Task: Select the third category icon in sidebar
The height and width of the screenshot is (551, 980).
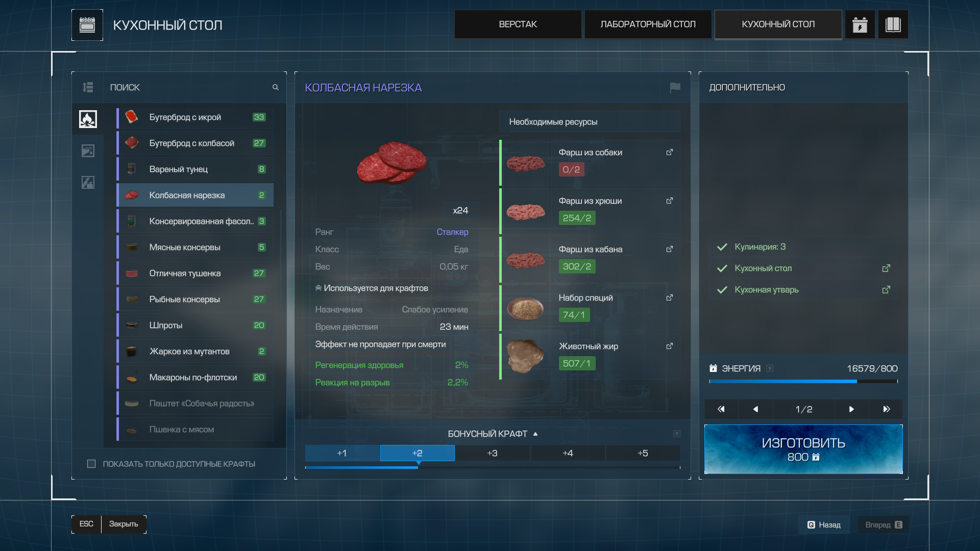Action: click(x=88, y=182)
